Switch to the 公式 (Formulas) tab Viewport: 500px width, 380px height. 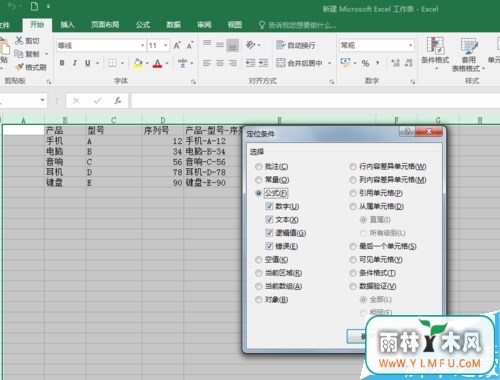pyautogui.click(x=143, y=24)
